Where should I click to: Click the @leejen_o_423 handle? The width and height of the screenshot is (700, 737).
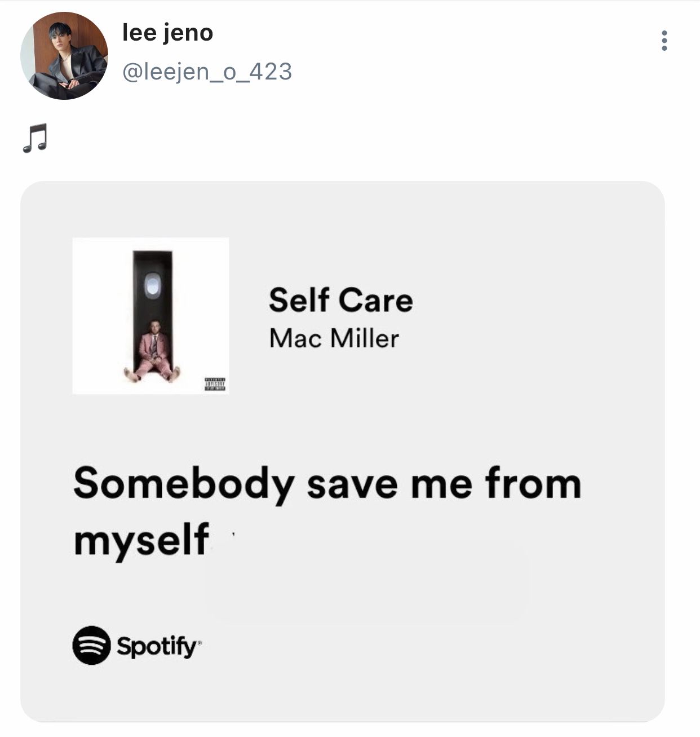(x=207, y=72)
